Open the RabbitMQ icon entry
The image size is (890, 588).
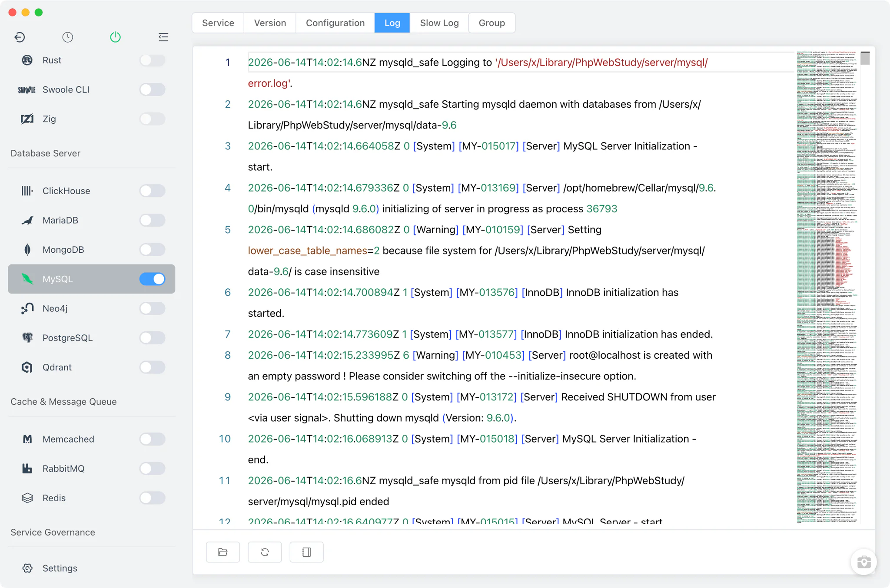[27, 469]
